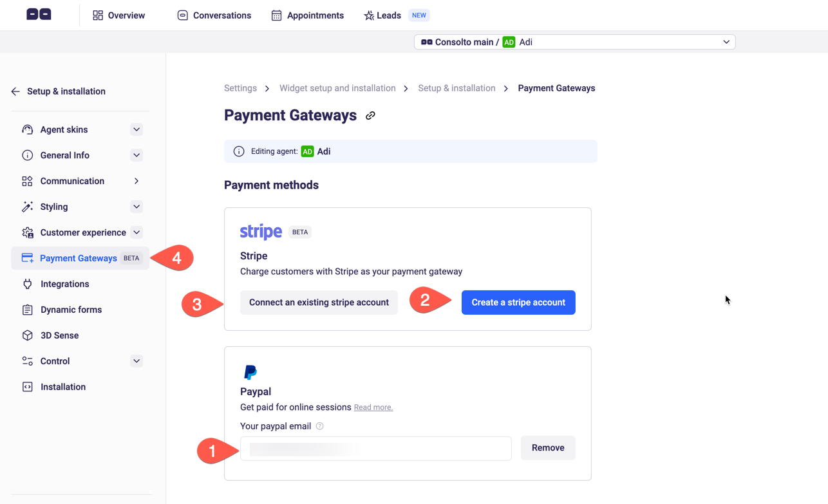The height and width of the screenshot is (504, 828).
Task: Open the Consolto main / Adi agent dropdown
Action: [574, 42]
